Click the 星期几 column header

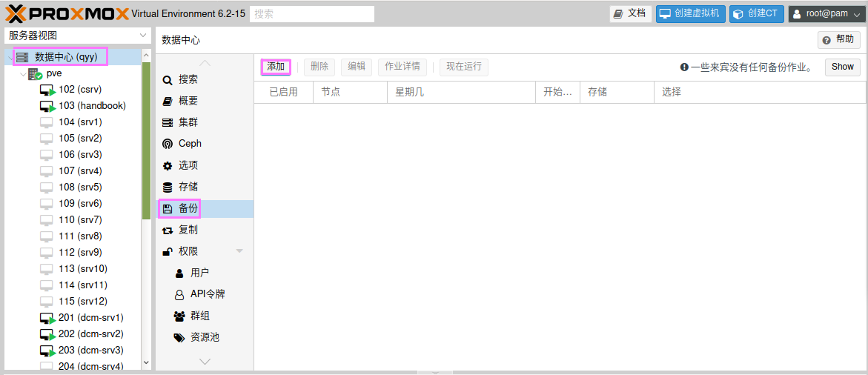(461, 93)
